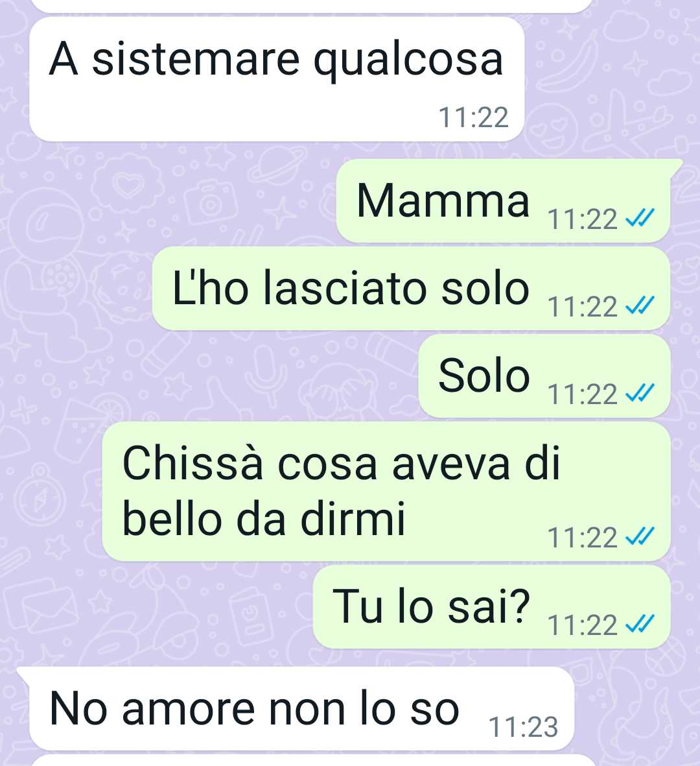Tap the 'L'ho lasciato solo' message
This screenshot has width=700, height=766.
pyautogui.click(x=411, y=288)
